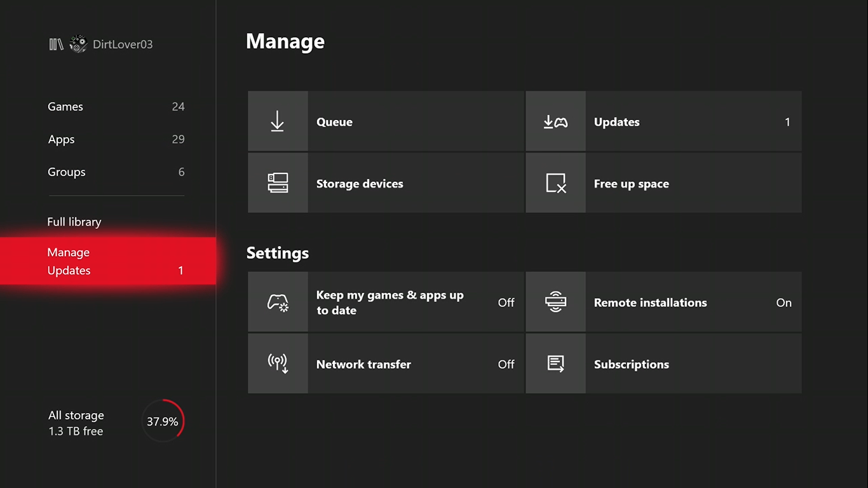Click the Queue download arrow icon

point(277,121)
